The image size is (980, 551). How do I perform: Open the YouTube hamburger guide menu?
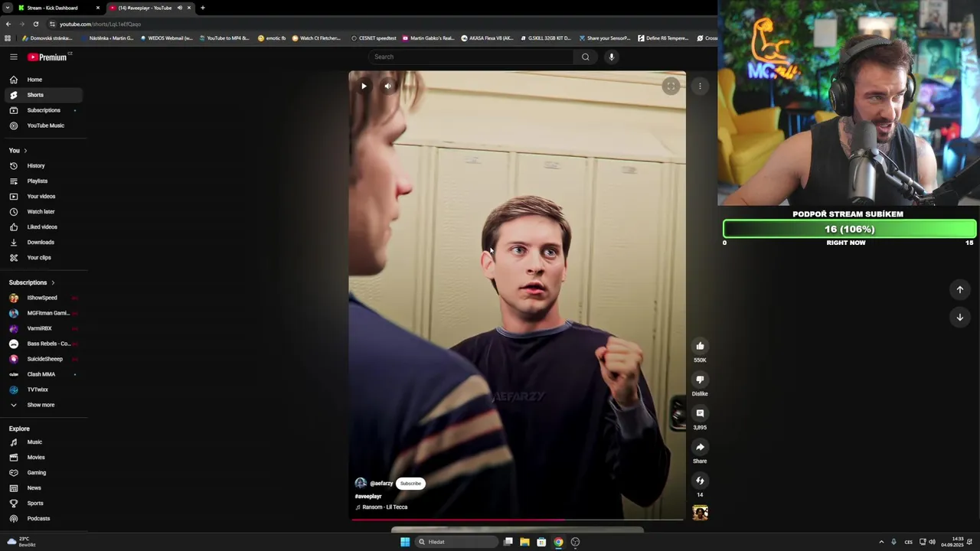pos(13,57)
